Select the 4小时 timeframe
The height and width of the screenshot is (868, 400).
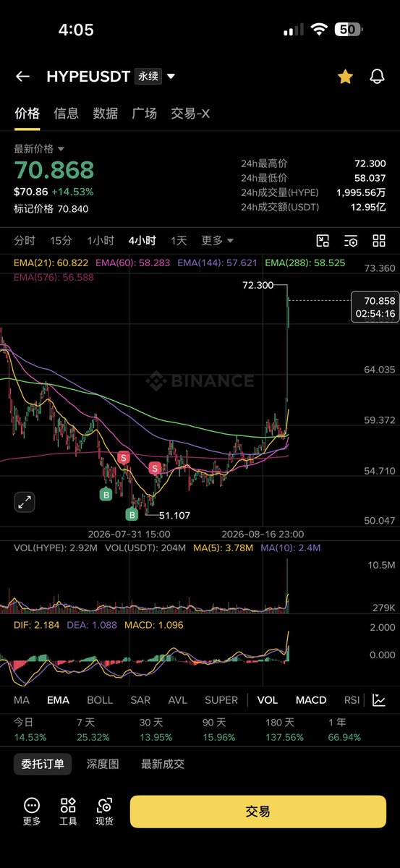click(142, 240)
